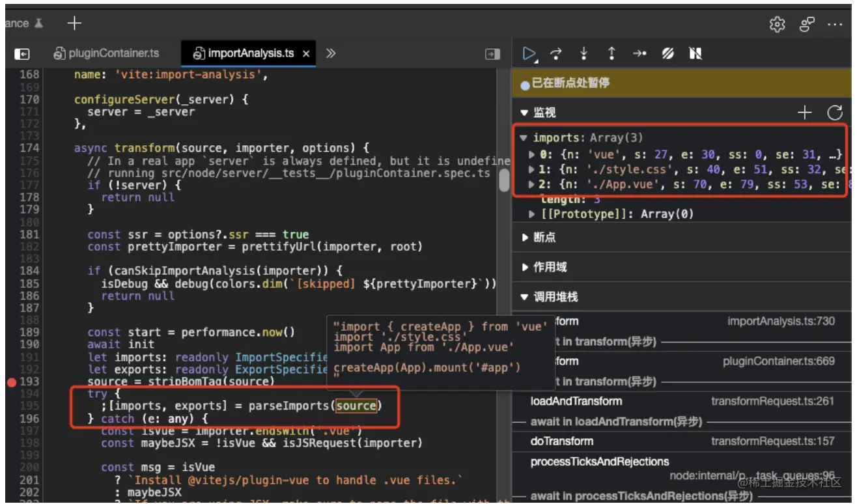Refresh the watch expressions list
857x504 pixels.
835,112
